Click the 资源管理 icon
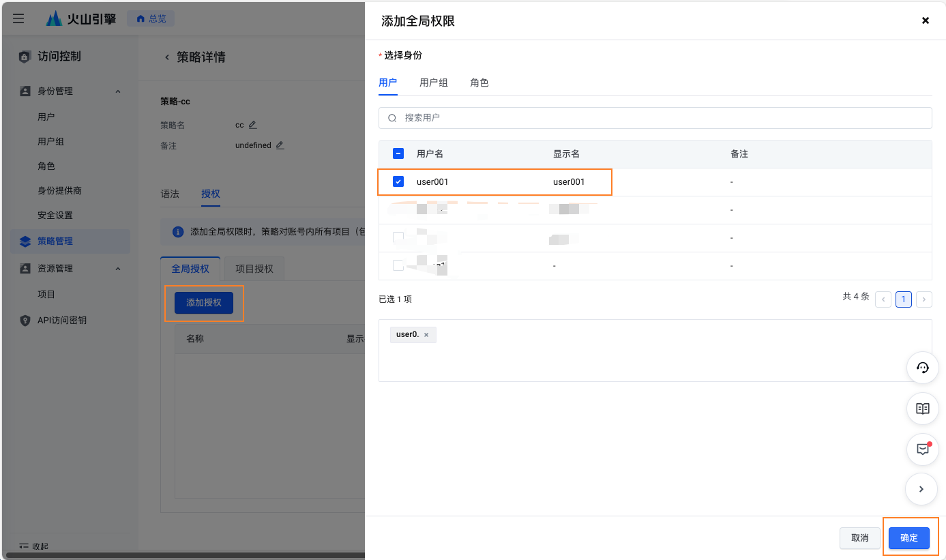Screen dimensions: 946x560 click(x=25, y=268)
